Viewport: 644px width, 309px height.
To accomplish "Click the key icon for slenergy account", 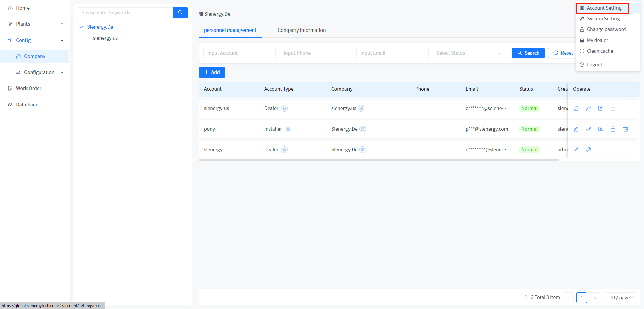I will (588, 150).
